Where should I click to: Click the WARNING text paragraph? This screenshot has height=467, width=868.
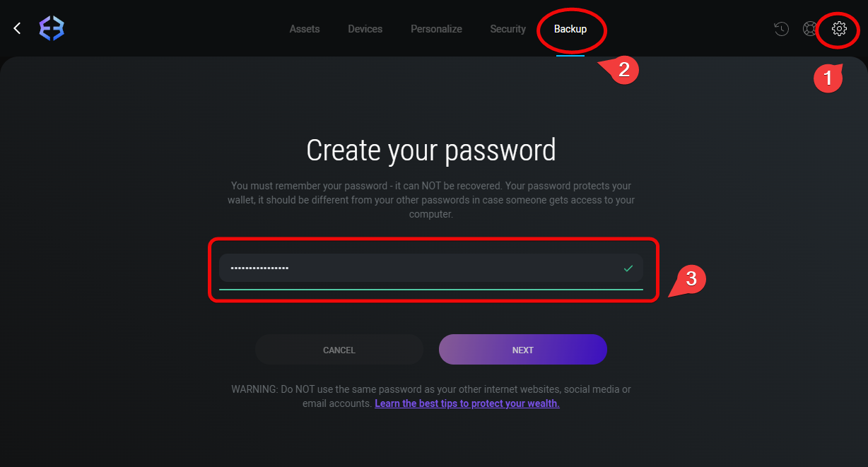tap(431, 396)
